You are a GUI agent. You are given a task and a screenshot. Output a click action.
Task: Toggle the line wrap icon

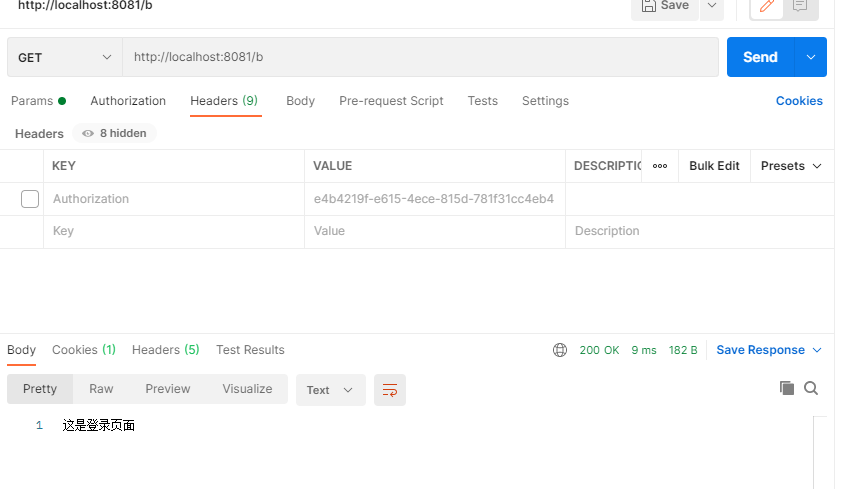point(390,390)
